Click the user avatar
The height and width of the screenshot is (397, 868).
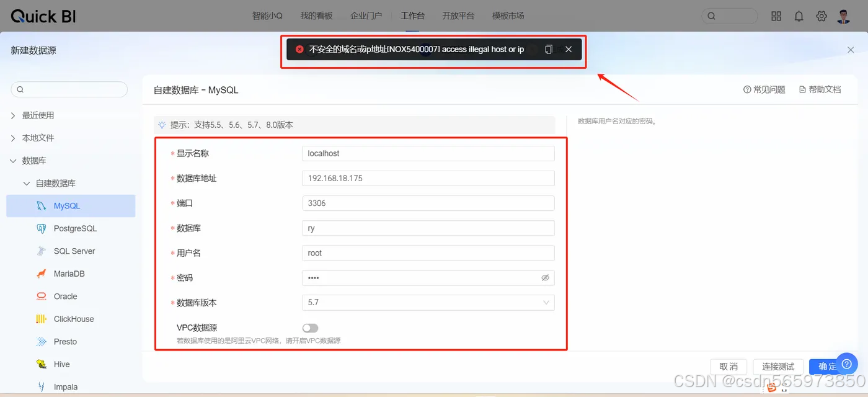click(843, 16)
